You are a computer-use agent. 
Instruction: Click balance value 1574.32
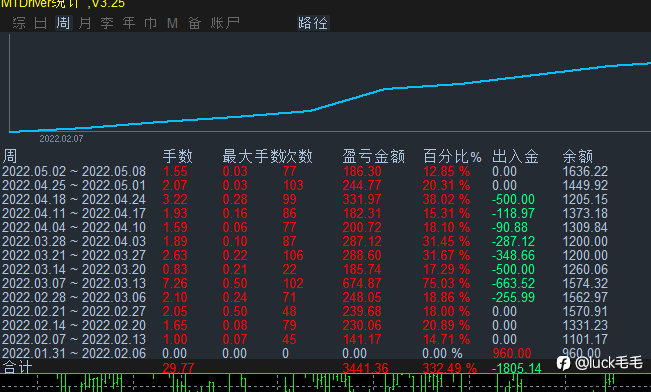585,284
